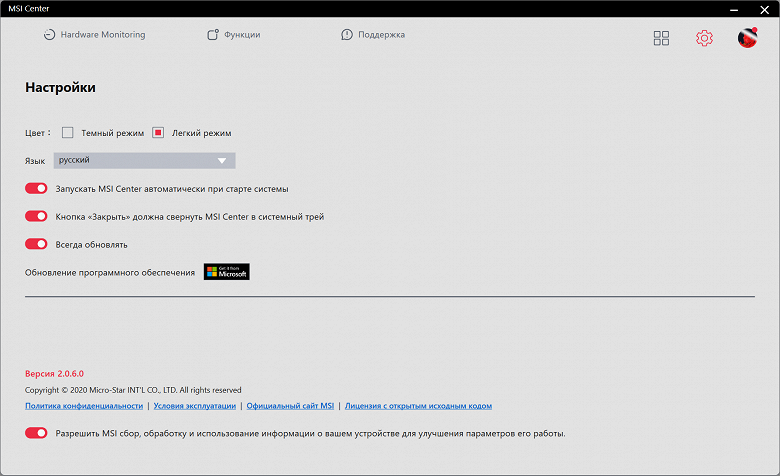
Task: Open the Hardware Monitoring tab
Action: (102, 35)
